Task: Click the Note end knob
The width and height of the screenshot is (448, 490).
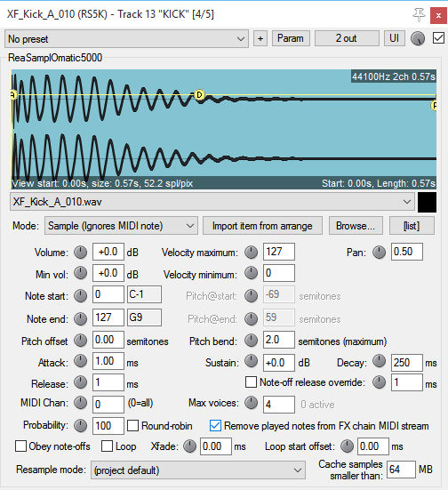Action: point(80,318)
